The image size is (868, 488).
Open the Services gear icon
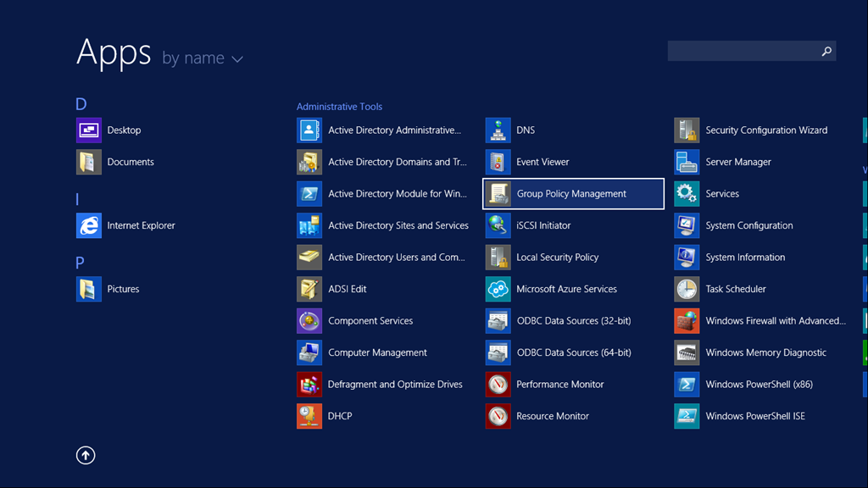click(687, 194)
